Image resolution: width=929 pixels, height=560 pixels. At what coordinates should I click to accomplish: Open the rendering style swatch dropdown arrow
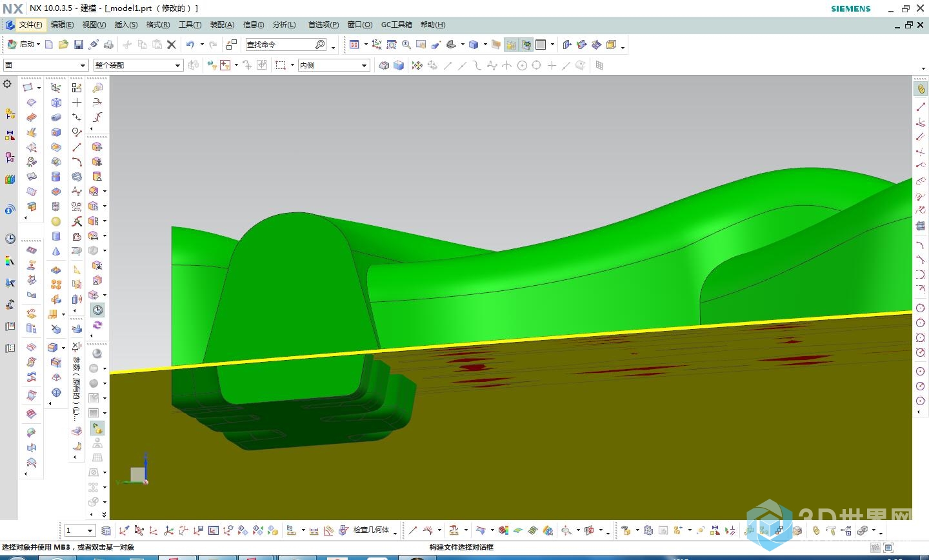point(552,45)
